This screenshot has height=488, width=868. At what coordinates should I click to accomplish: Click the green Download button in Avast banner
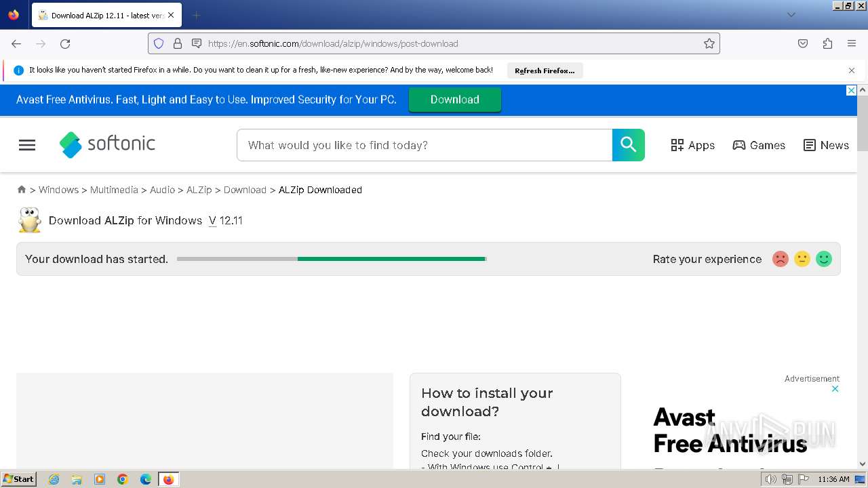(455, 100)
